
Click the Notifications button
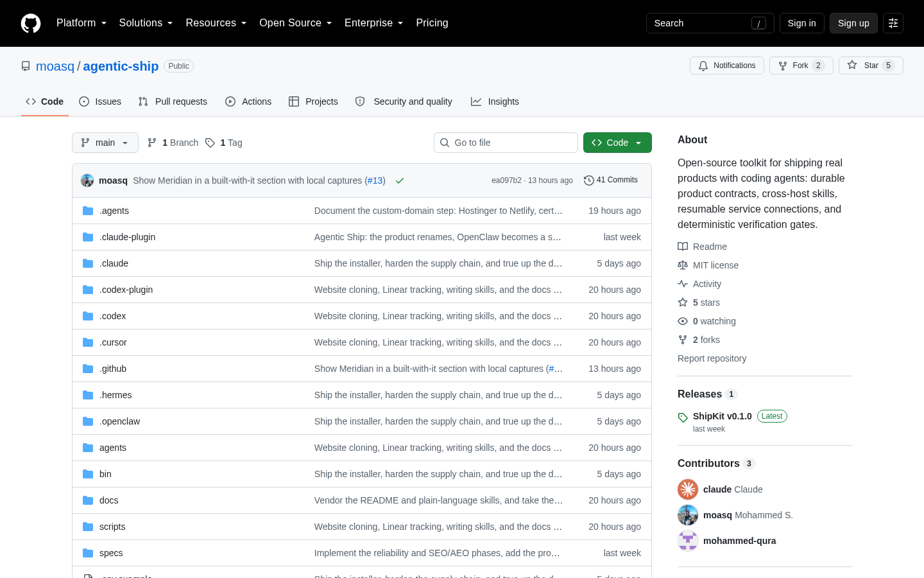click(x=727, y=66)
